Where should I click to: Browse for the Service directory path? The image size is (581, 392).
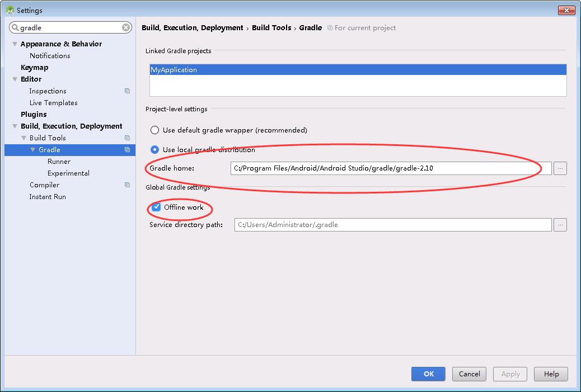(560, 225)
